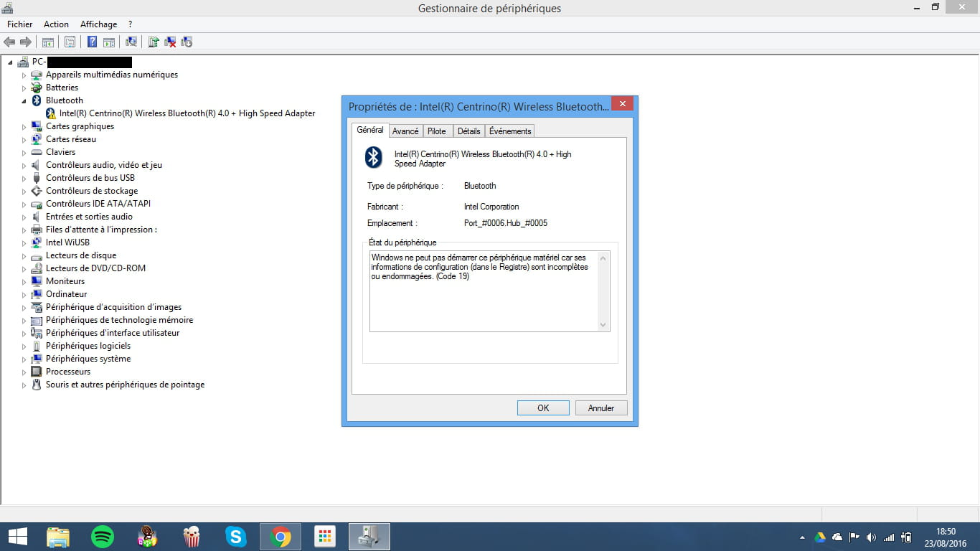The height and width of the screenshot is (551, 980).
Task: Click scroll-down arrow in device status box
Action: pyautogui.click(x=603, y=325)
